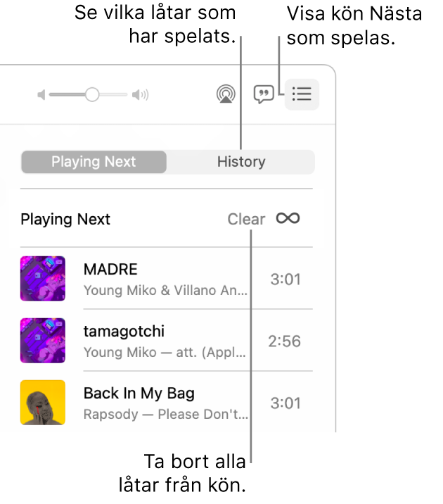Toggle the Playing Next queue list icon
The image size is (443, 504).
point(302,94)
